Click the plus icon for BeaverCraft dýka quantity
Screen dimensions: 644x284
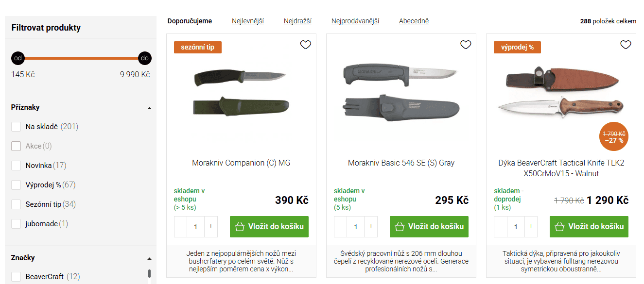pos(530,226)
